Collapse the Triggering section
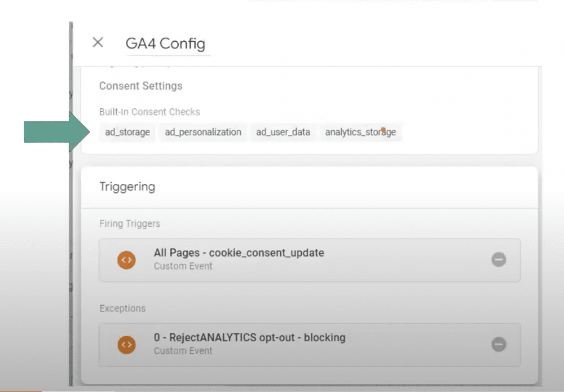This screenshot has width=564, height=392. (x=127, y=187)
